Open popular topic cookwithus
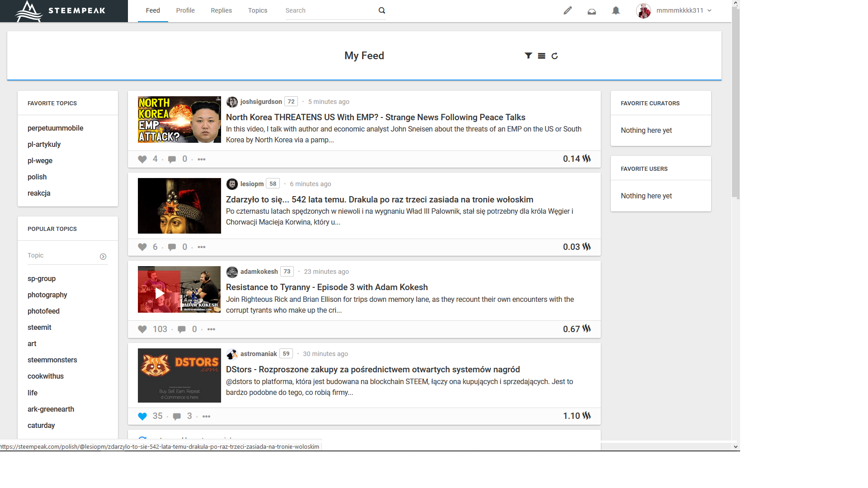This screenshot has height=488, width=868. 45,376
